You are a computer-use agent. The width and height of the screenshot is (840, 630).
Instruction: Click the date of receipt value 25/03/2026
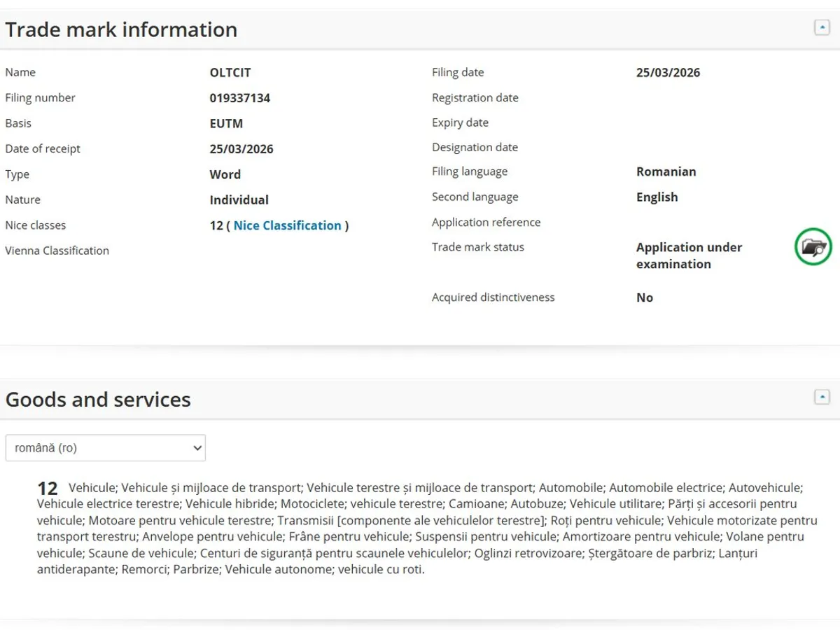point(241,149)
